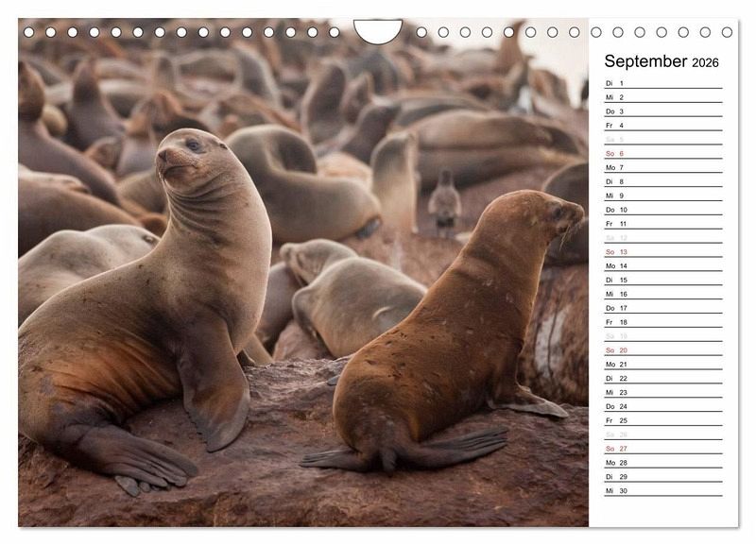Pick the red So 20 Sunday entry
Viewport: 756px width, 545px height.
662,350
